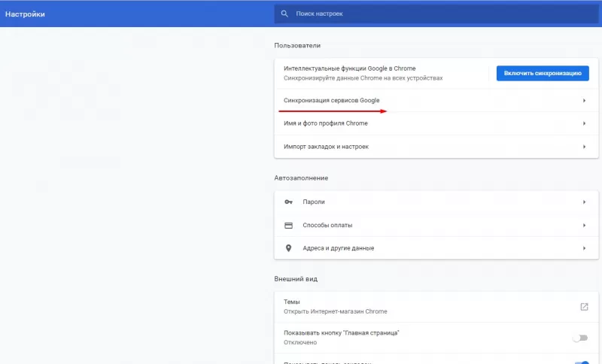Image resolution: width=602 pixels, height=364 pixels.
Task: Open the external link icon in Темы row
Action: coord(584,306)
